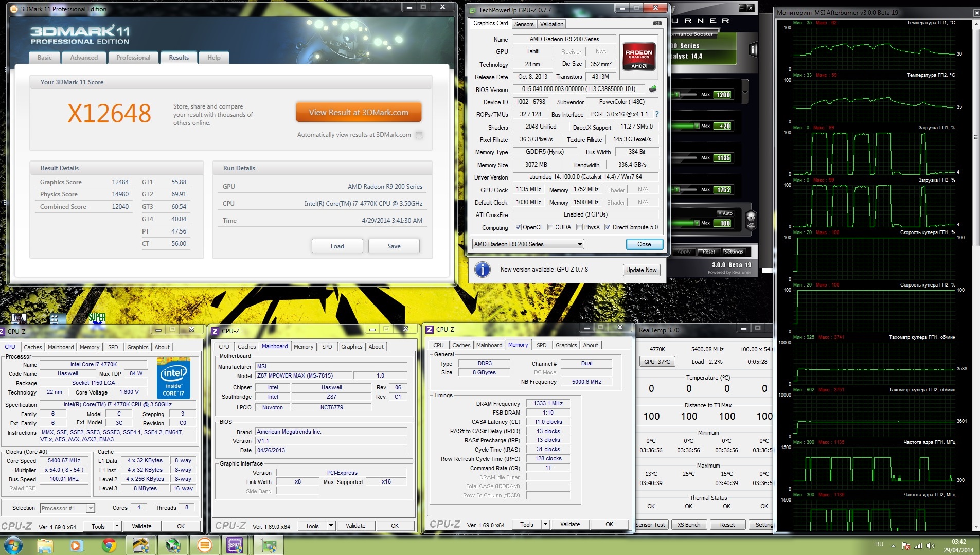Screen dimensions: 980x555
Task: Expand the Afterburner voltage side arrow
Action: [745, 92]
